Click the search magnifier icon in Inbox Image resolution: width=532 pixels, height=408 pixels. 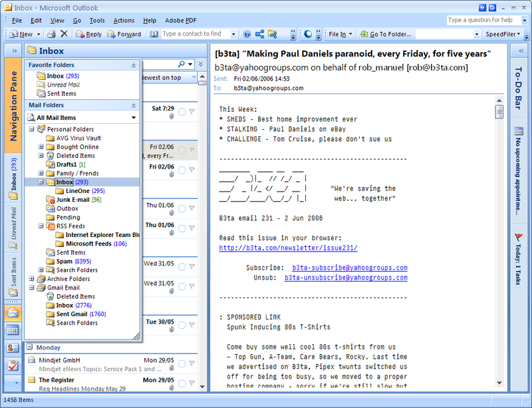pos(182,64)
